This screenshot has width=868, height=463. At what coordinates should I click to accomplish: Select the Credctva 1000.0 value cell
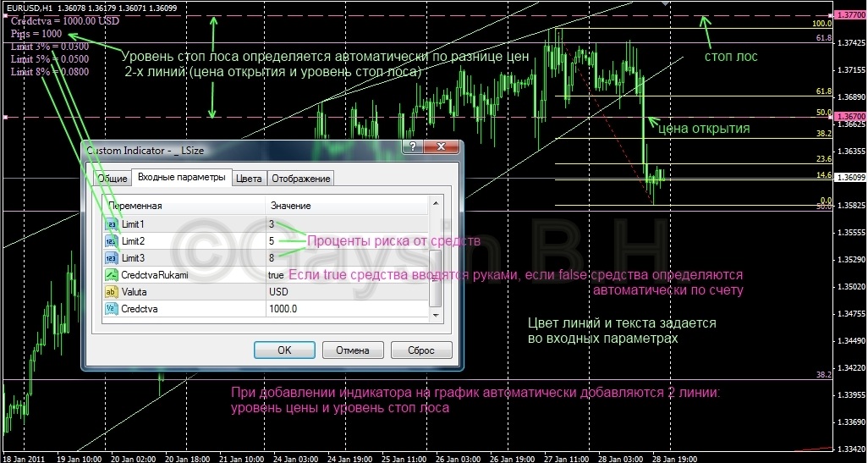(x=345, y=309)
